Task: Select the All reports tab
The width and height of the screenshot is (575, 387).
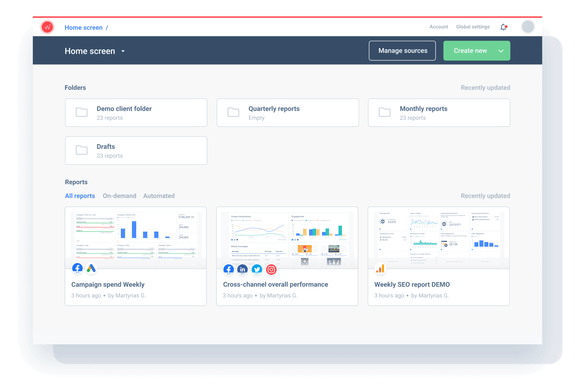Action: (x=80, y=196)
